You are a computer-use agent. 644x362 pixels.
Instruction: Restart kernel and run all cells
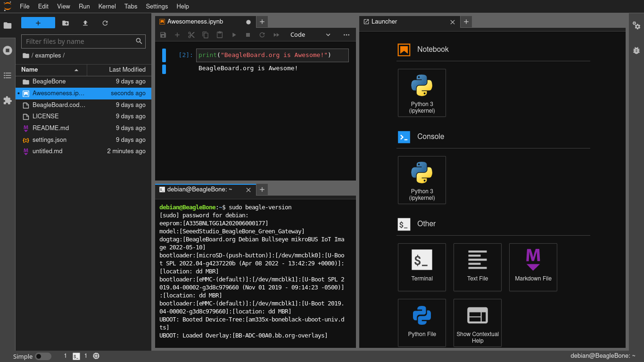(276, 35)
